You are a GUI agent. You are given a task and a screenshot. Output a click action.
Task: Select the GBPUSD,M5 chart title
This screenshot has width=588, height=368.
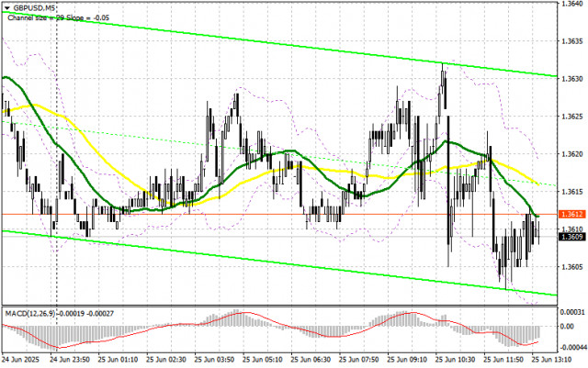tap(32, 7)
